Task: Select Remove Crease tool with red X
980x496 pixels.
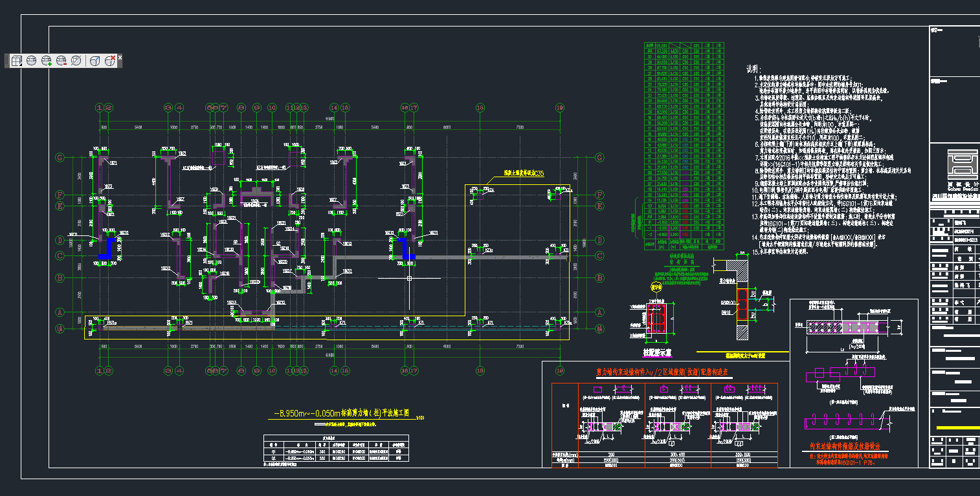Action: (109, 61)
